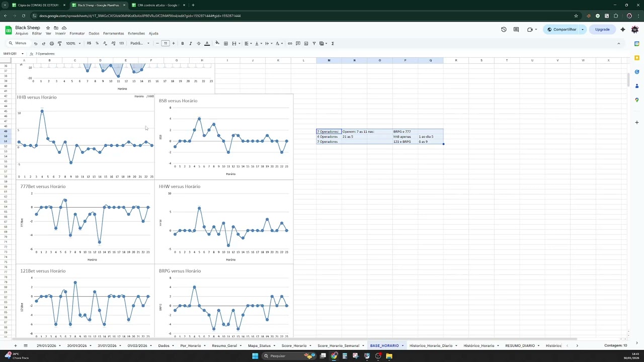
Task: Create a filter with the funnel icon
Action: [314, 43]
